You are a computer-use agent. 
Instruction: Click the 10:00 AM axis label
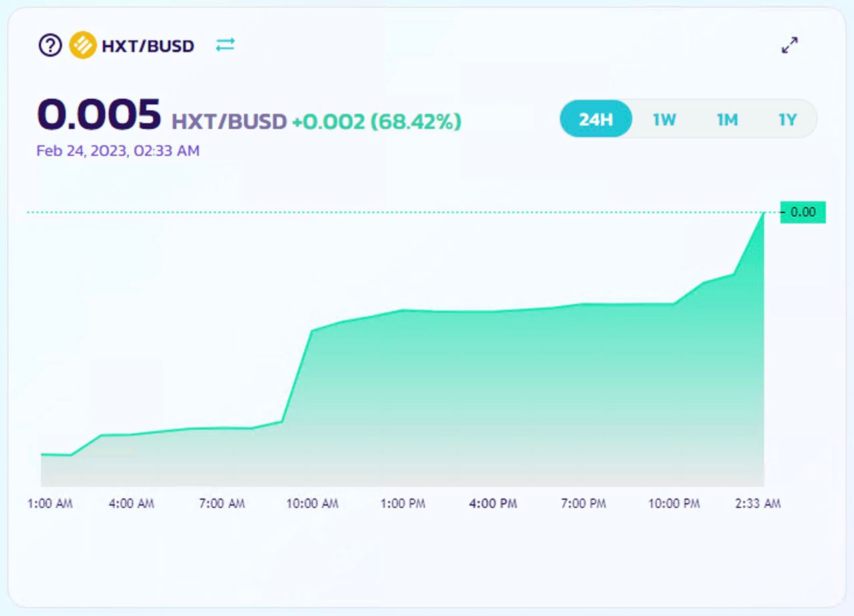point(312,504)
